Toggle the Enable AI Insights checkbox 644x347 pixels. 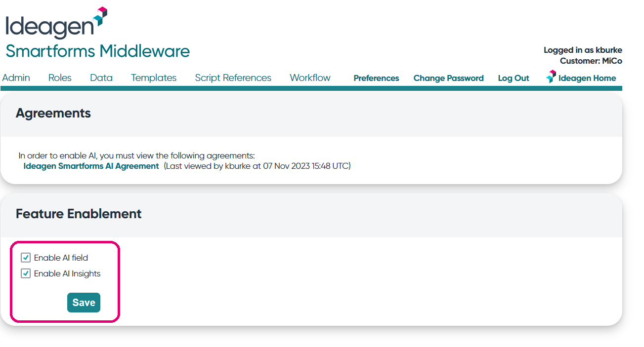26,273
